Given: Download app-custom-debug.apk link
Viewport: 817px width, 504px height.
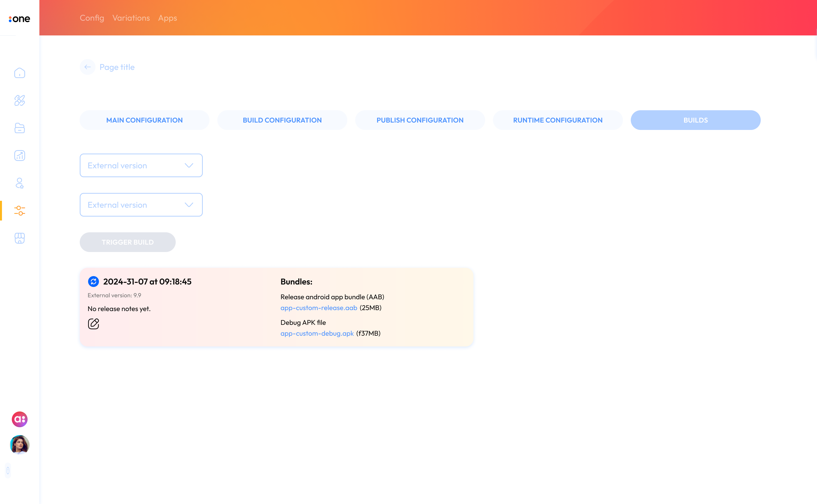Looking at the screenshot, I should coord(317,333).
